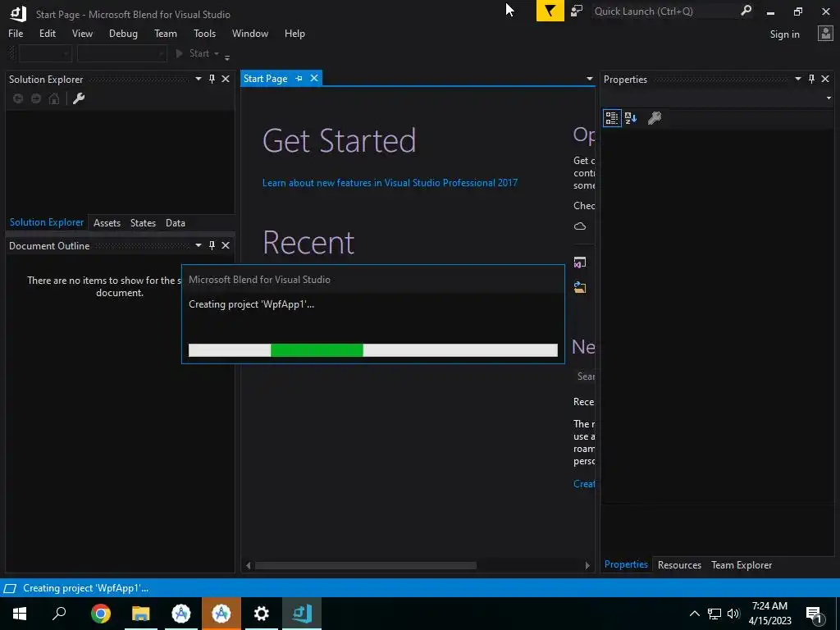The width and height of the screenshot is (840, 630).
Task: Close the Start Page tab
Action: (314, 78)
